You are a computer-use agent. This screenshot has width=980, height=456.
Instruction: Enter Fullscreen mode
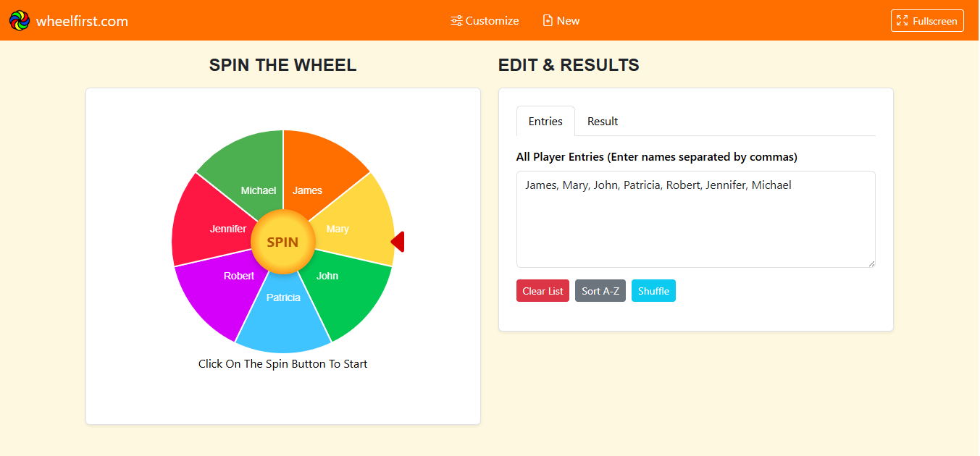(x=927, y=21)
